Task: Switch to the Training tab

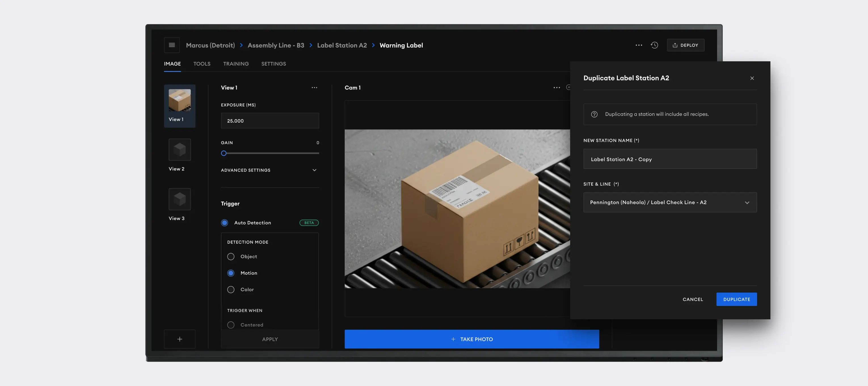Action: (x=235, y=64)
